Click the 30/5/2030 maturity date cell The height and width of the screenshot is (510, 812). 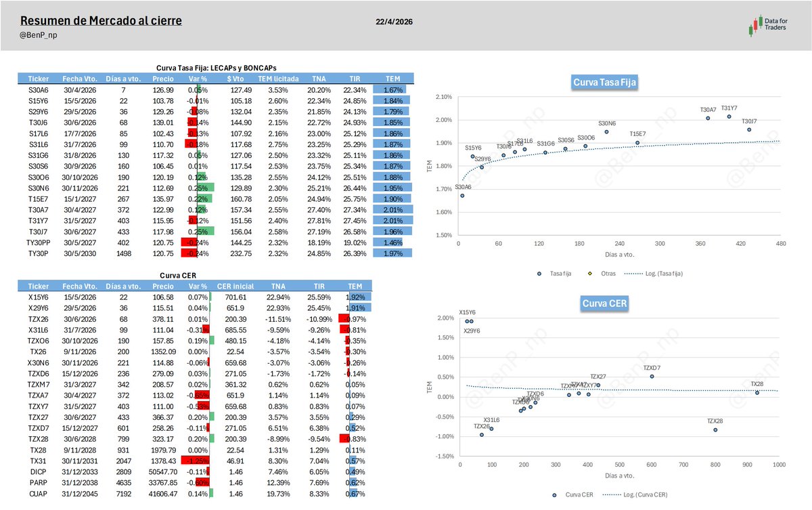tap(78, 253)
